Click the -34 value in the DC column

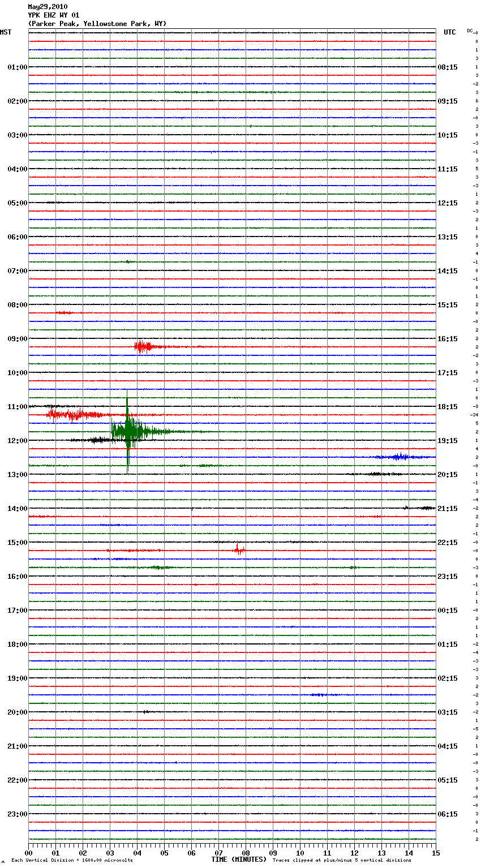click(474, 415)
